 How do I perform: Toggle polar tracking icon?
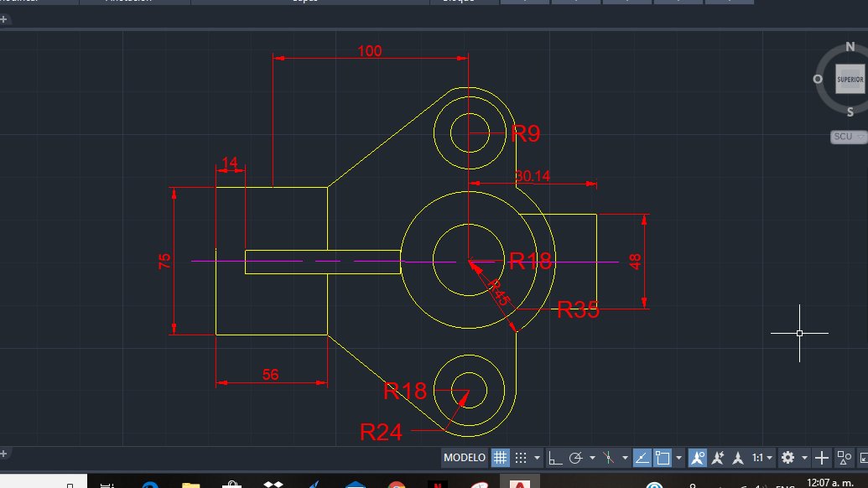click(575, 458)
